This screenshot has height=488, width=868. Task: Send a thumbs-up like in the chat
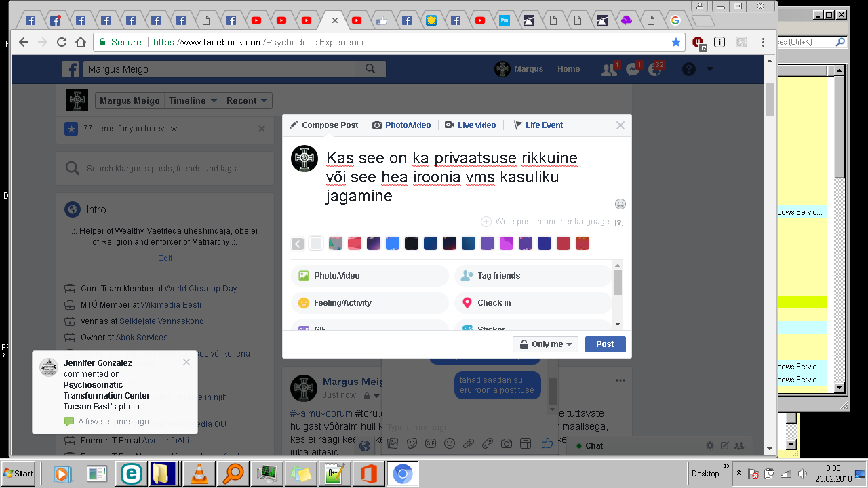click(x=547, y=443)
